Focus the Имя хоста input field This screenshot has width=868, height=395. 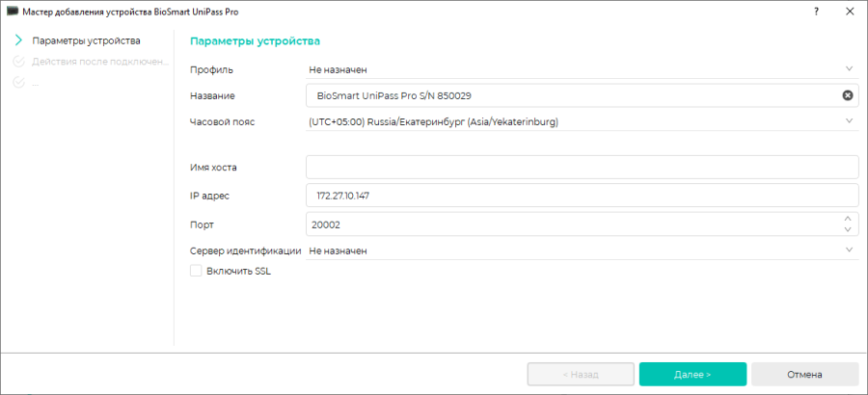coord(582,167)
